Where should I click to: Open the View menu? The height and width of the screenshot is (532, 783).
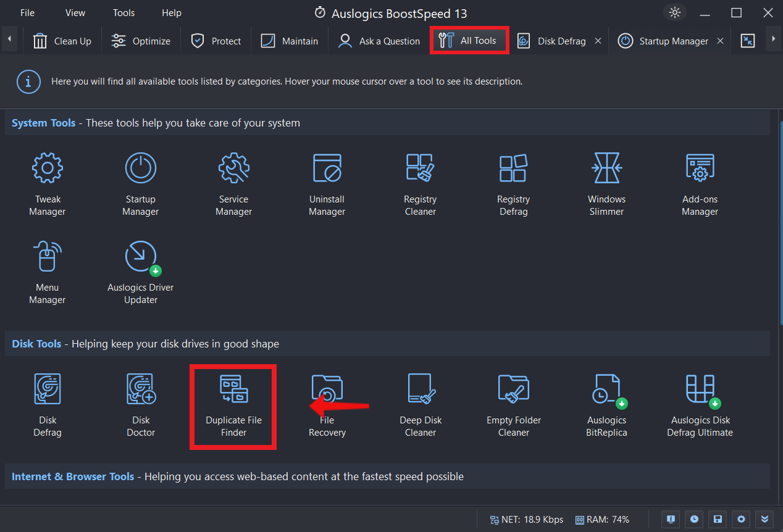[x=75, y=12]
